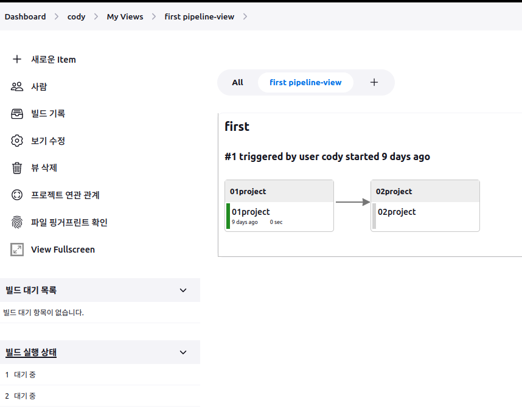
Task: Click the plus icon beside 새로운 Item
Action: (x=17, y=59)
